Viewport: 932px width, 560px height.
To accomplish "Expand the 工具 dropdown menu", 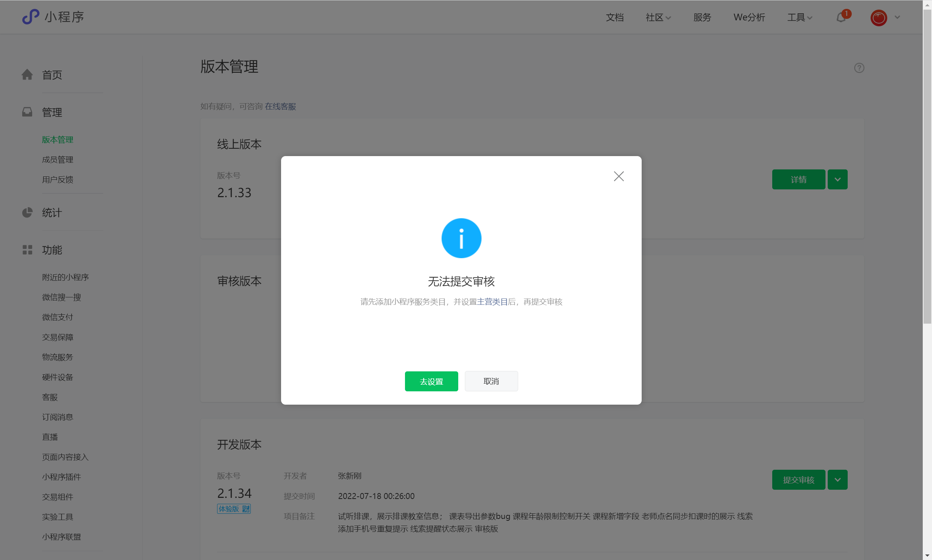I will point(799,17).
